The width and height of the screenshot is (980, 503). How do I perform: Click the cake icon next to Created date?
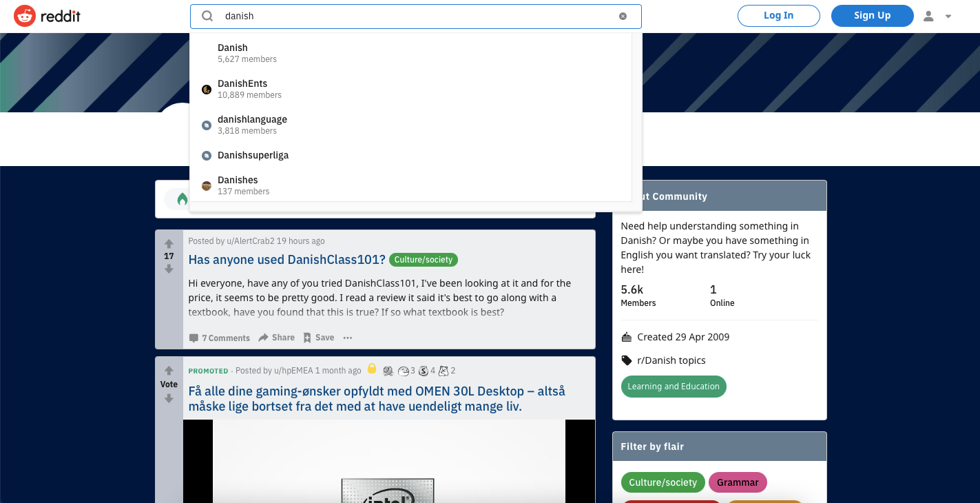(627, 337)
